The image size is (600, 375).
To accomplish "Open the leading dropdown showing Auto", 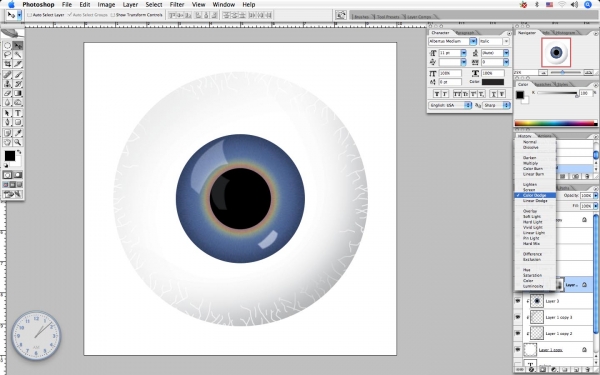I will tap(506, 53).
